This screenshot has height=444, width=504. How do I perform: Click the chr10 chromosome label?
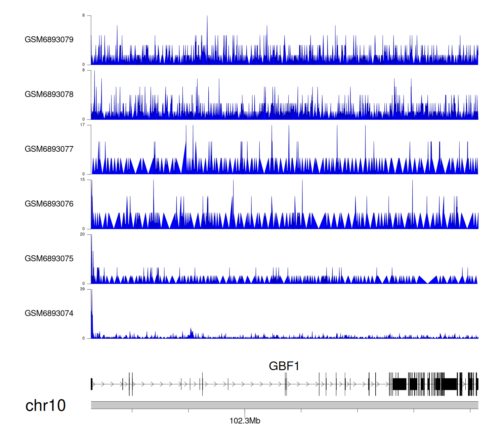(x=45, y=406)
